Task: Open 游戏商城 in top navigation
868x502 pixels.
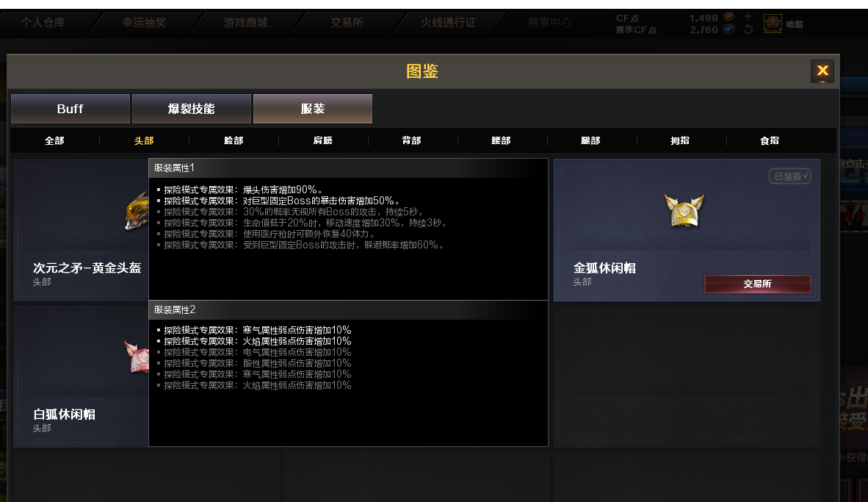Action: (x=246, y=23)
